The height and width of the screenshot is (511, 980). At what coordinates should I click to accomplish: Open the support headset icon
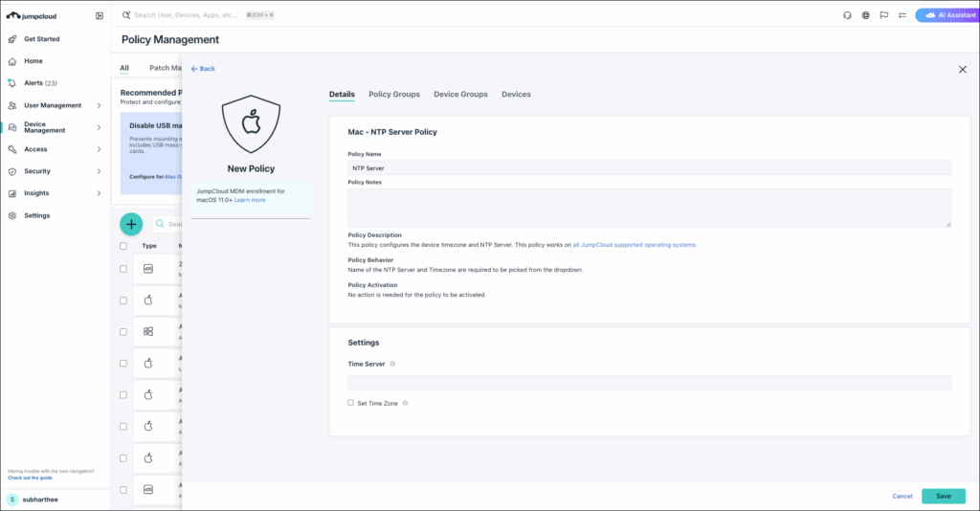[847, 15]
